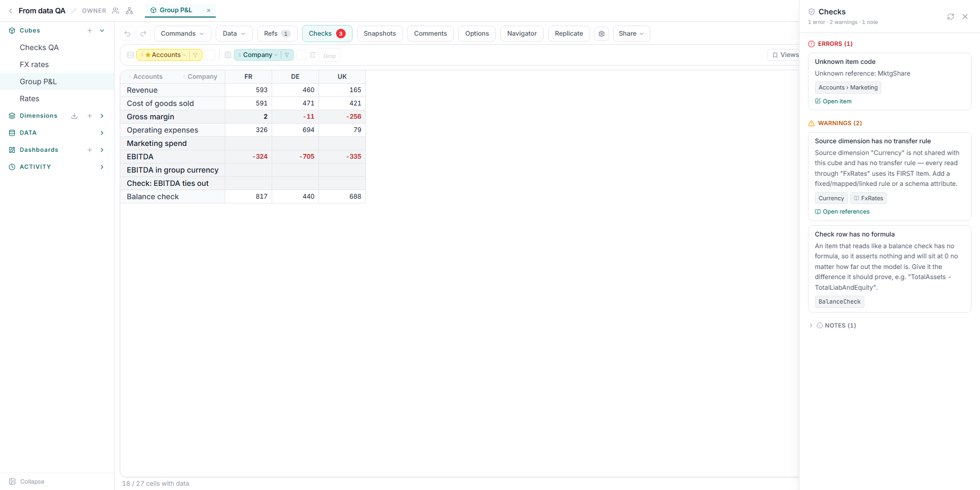
Task: Click the Dimensions import download icon
Action: (x=75, y=116)
